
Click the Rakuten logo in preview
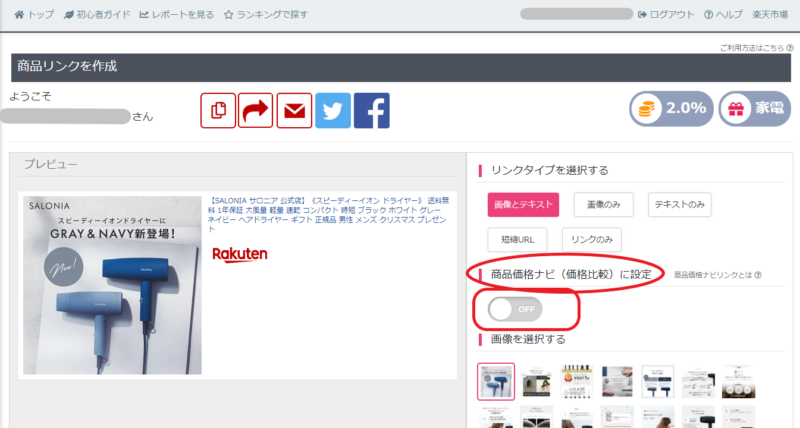point(240,255)
